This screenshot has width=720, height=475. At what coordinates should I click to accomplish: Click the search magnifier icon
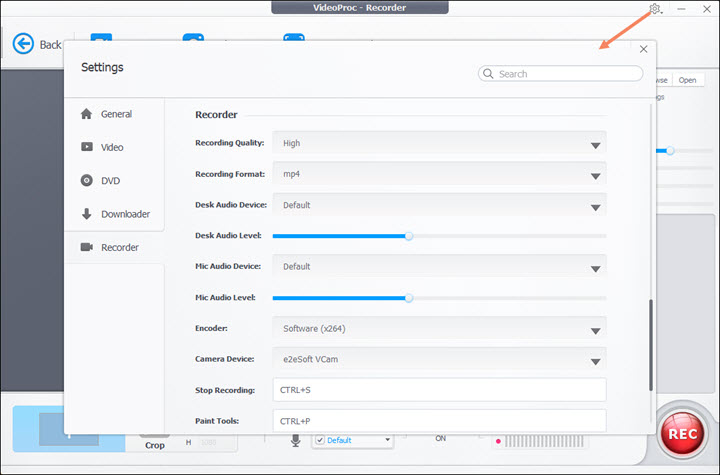[x=488, y=74]
